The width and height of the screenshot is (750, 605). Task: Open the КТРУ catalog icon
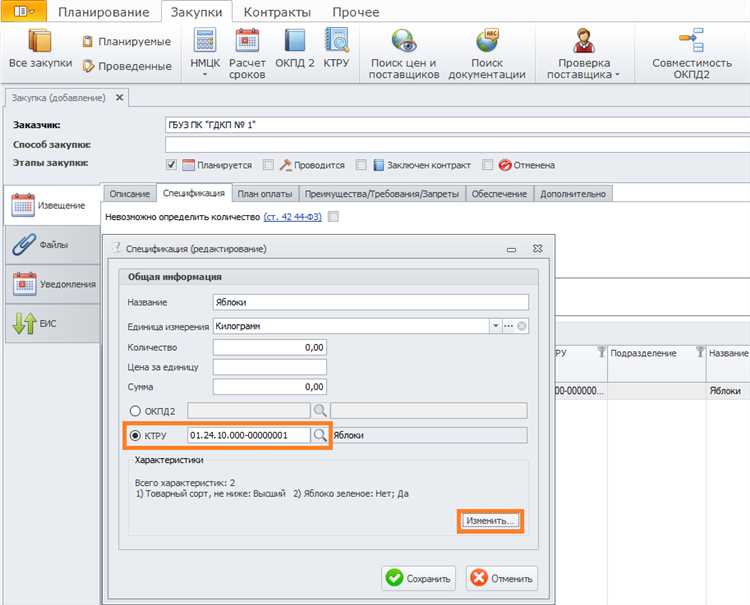pyautogui.click(x=336, y=43)
